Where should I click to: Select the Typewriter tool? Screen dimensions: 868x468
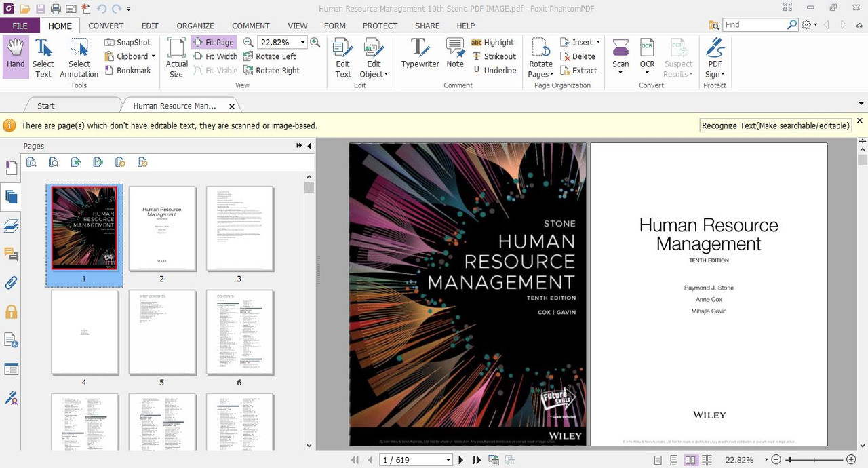pyautogui.click(x=420, y=54)
